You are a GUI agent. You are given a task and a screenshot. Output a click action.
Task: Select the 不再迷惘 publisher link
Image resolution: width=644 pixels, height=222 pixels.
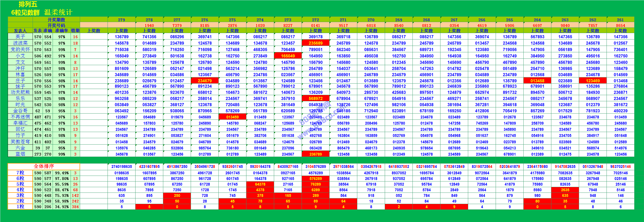(20, 117)
